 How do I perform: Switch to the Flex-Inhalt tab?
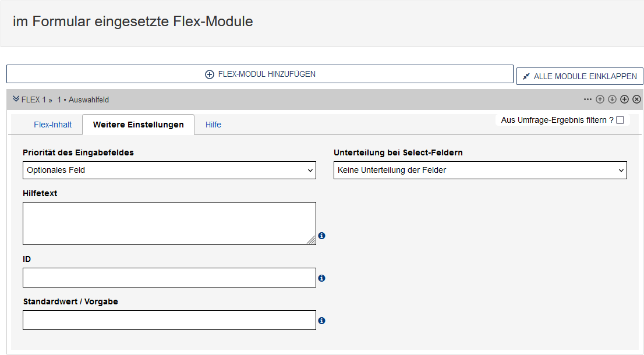(x=53, y=125)
